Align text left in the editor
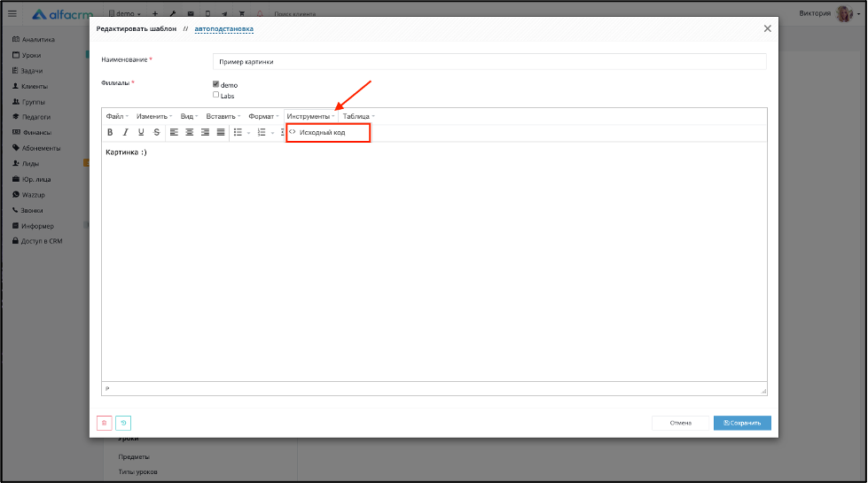Image resolution: width=868 pixels, height=483 pixels. pos(174,132)
